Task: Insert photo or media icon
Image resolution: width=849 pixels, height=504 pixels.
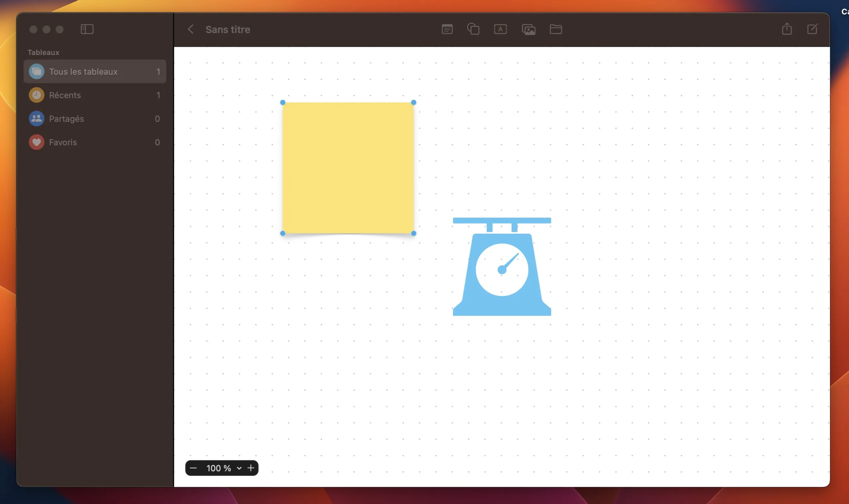Action: click(x=528, y=30)
